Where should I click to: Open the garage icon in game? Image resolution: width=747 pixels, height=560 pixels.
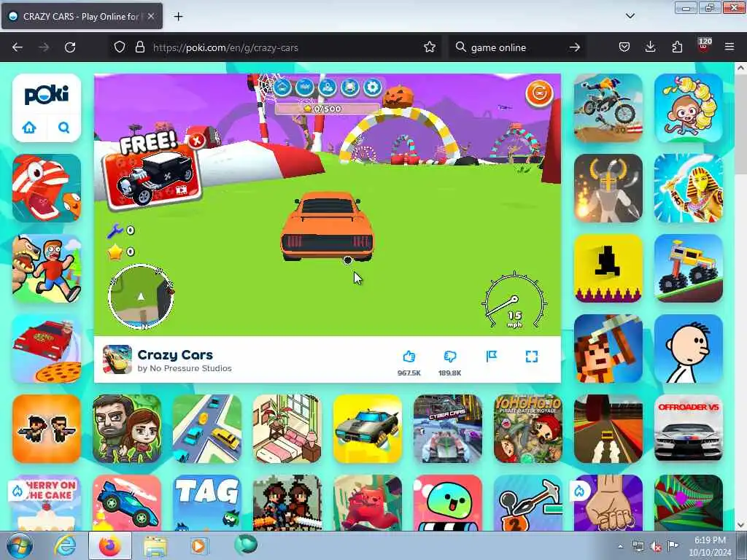pos(282,87)
